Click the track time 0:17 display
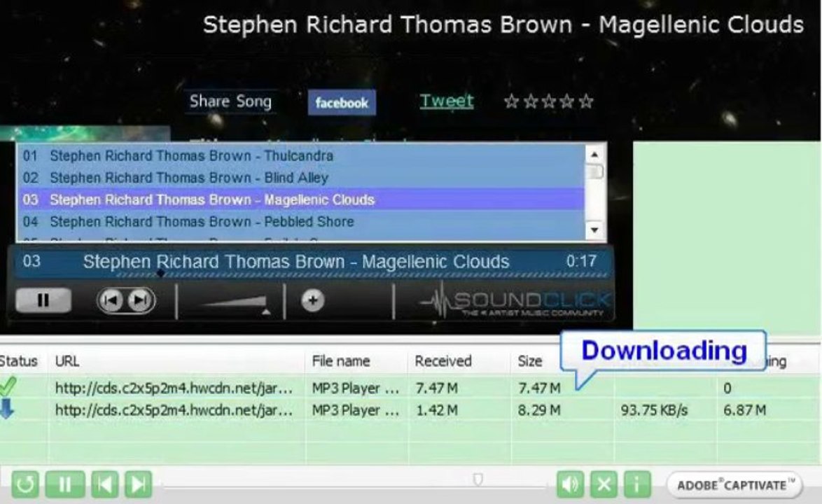This screenshot has width=822, height=504. pyautogui.click(x=581, y=260)
